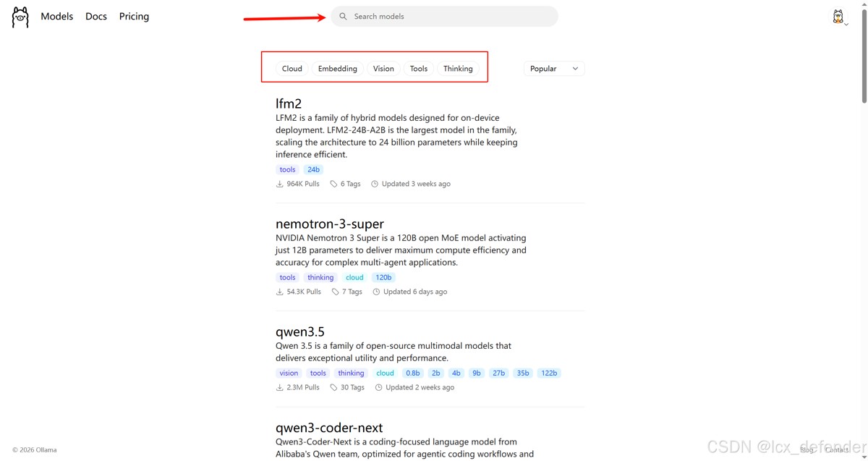The image size is (868, 461).
Task: Click the clock icon by Updated 3 weeks ago
Action: coord(375,184)
